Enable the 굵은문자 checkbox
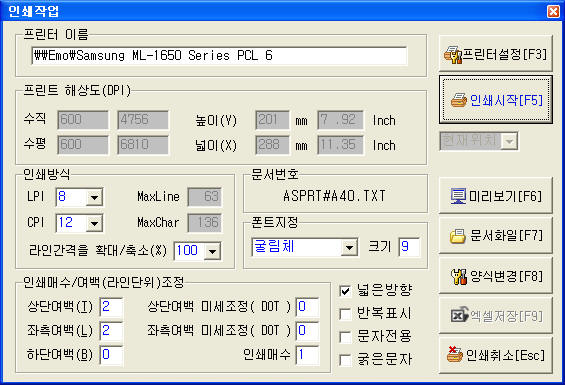Image resolution: width=565 pixels, height=385 pixels. pos(345,360)
